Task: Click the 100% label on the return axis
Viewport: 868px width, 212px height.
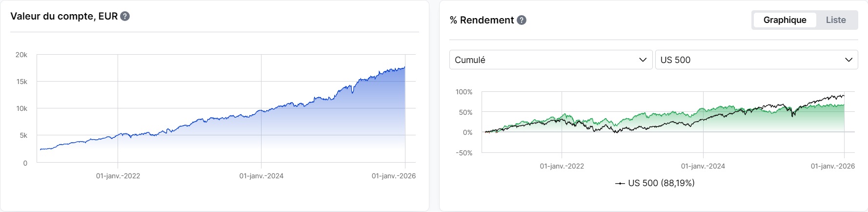Action: 464,92
